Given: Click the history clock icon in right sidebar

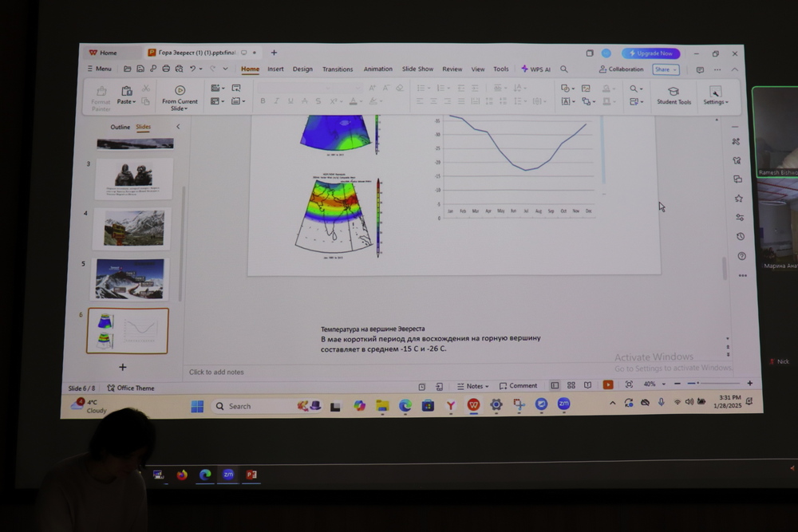Looking at the screenshot, I should (x=741, y=237).
